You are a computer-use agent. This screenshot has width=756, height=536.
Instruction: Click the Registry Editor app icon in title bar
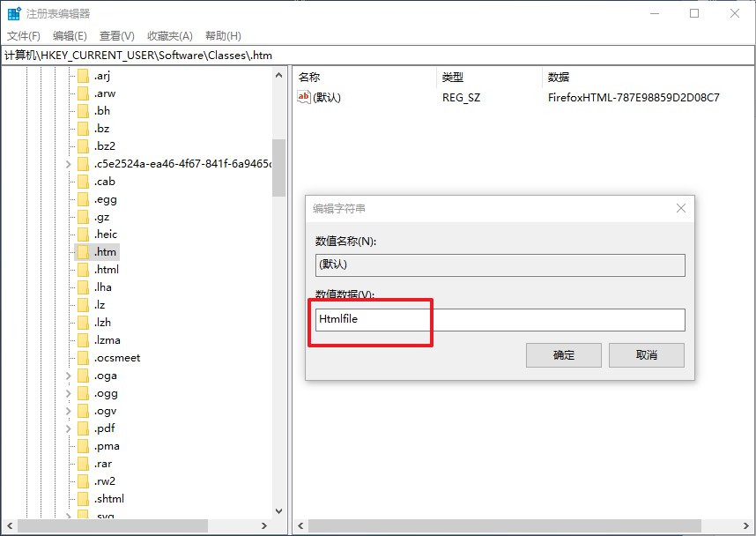coord(14,13)
